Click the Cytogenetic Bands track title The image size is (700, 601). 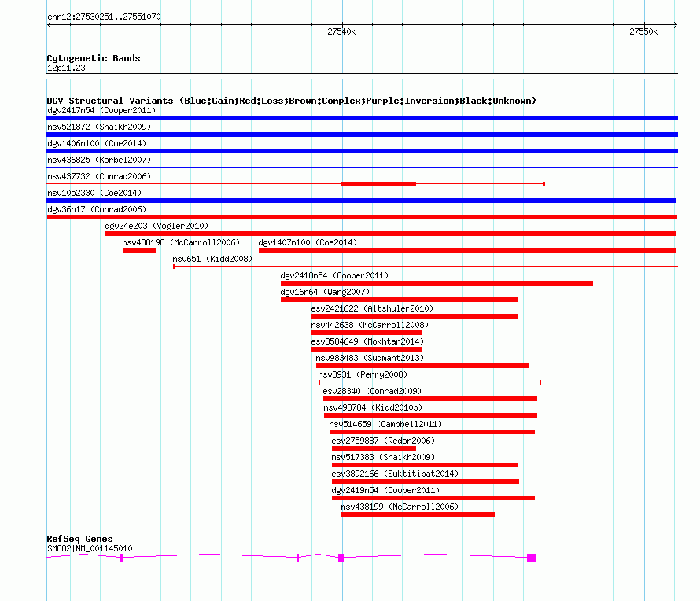coord(94,58)
